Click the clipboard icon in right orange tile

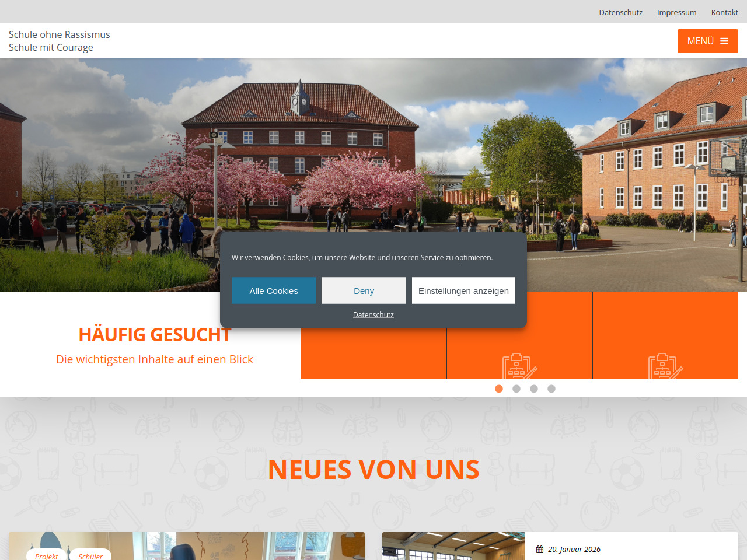point(665,366)
